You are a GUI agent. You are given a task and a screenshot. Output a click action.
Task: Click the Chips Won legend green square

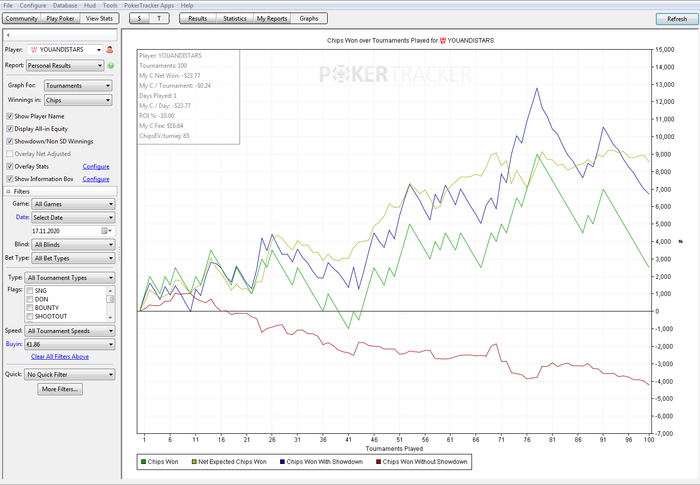142,462
